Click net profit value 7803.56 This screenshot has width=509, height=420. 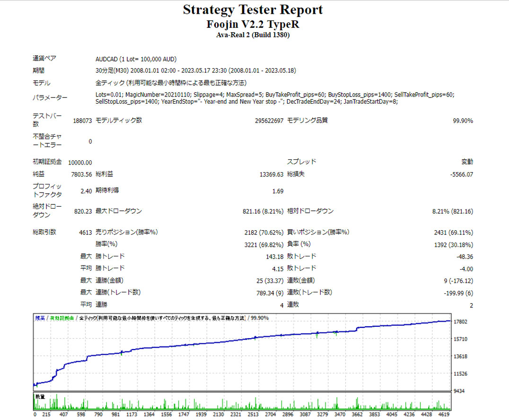(x=81, y=175)
